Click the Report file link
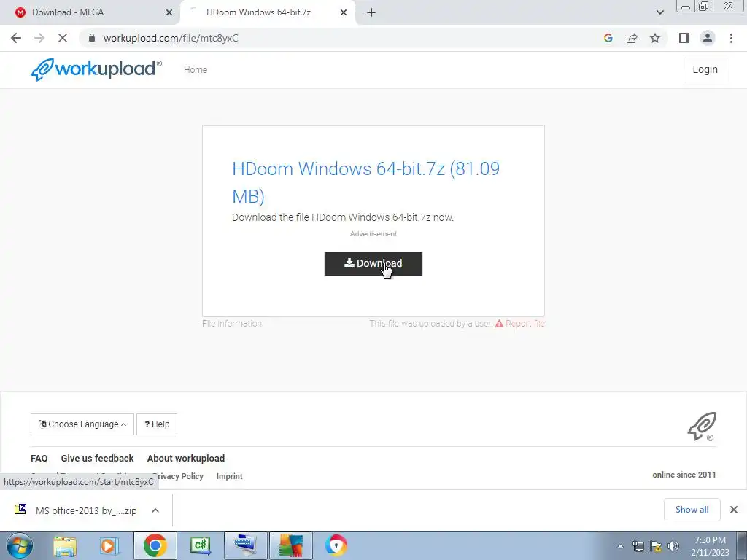The image size is (747, 560). pos(519,323)
